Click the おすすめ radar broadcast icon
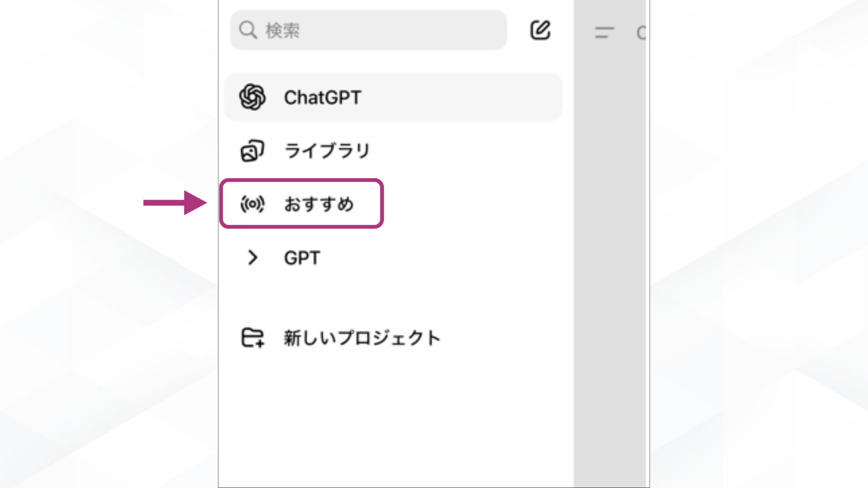Image resolution: width=868 pixels, height=488 pixels. [x=252, y=204]
